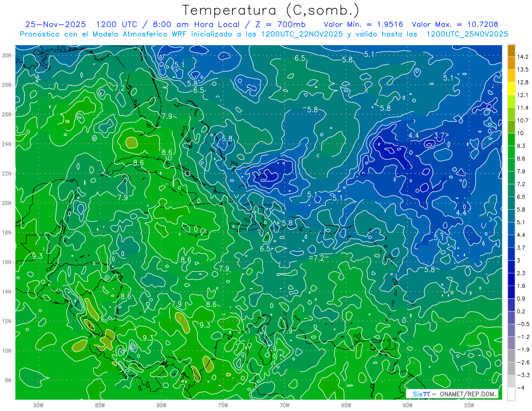Pick gray swatch between -3.3 and -2.6
Screen dimensions: 532x411
tap(511, 368)
